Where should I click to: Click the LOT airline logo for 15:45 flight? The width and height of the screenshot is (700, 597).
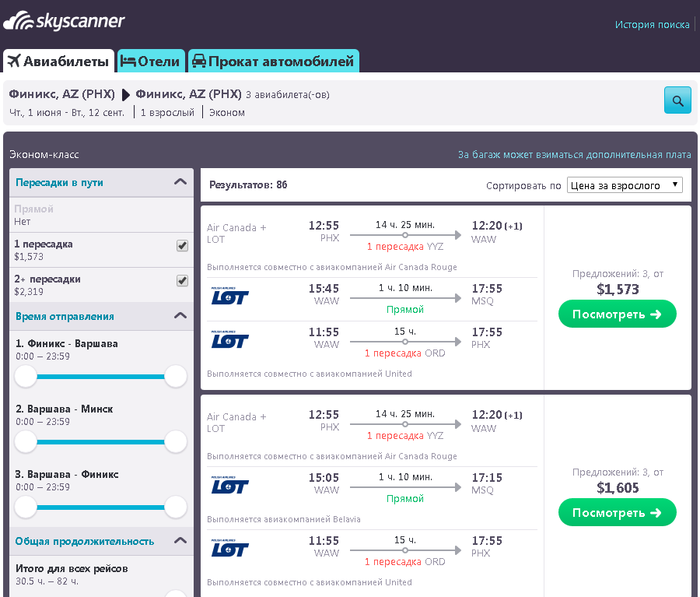point(230,296)
